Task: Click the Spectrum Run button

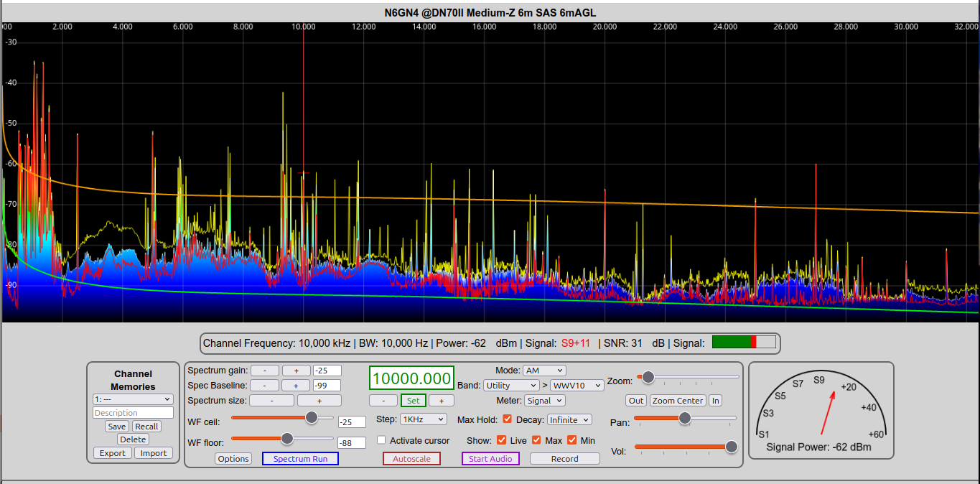Action: click(x=300, y=459)
